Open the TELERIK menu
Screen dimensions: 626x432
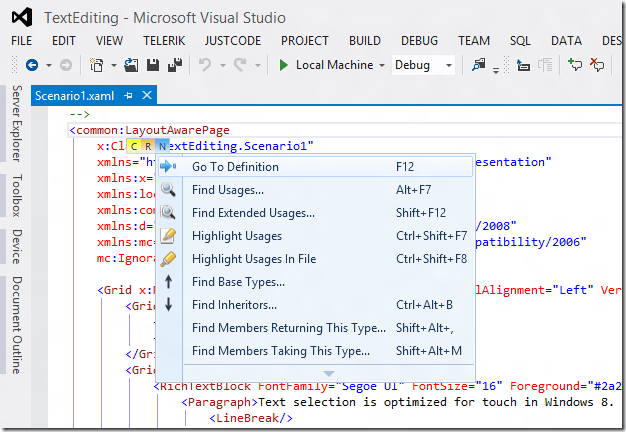[165, 41]
